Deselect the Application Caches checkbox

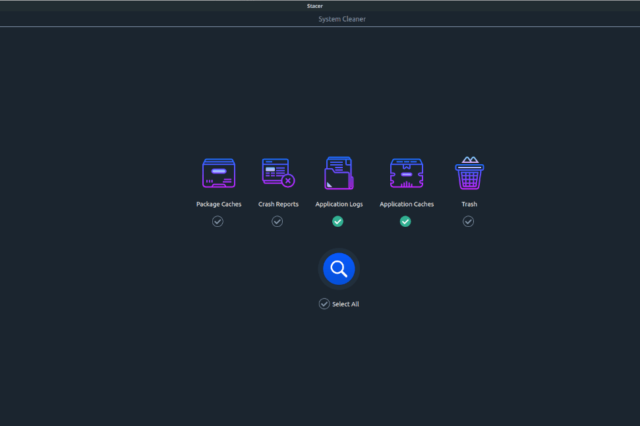coord(406,221)
